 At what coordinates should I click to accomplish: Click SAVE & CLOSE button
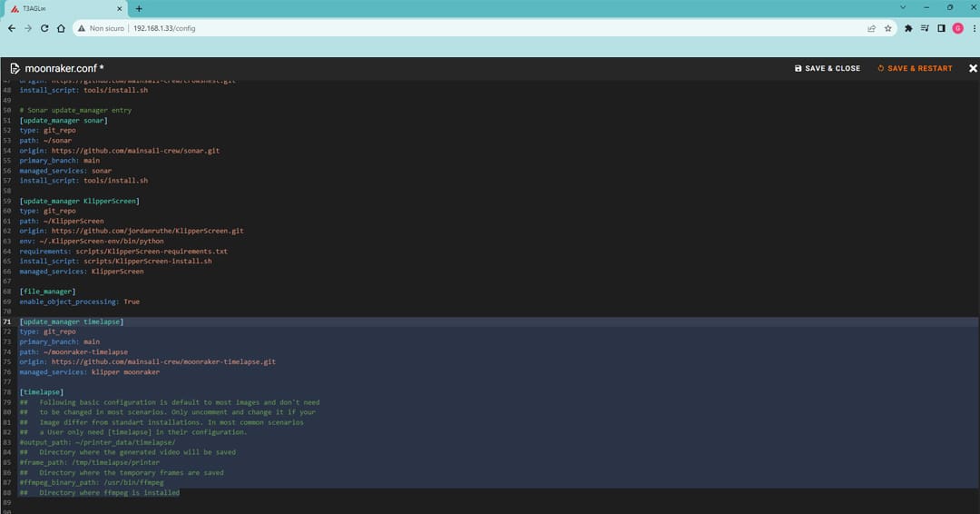pos(827,68)
